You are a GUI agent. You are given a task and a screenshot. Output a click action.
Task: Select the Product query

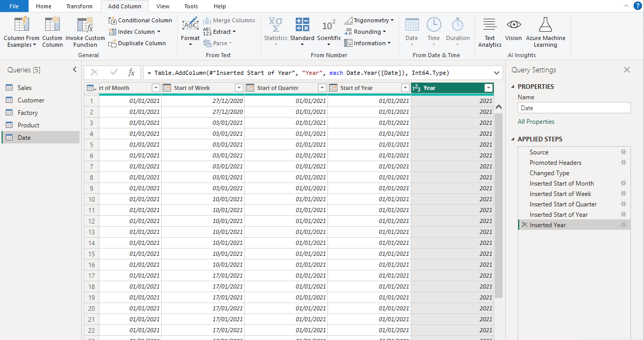[41, 125]
